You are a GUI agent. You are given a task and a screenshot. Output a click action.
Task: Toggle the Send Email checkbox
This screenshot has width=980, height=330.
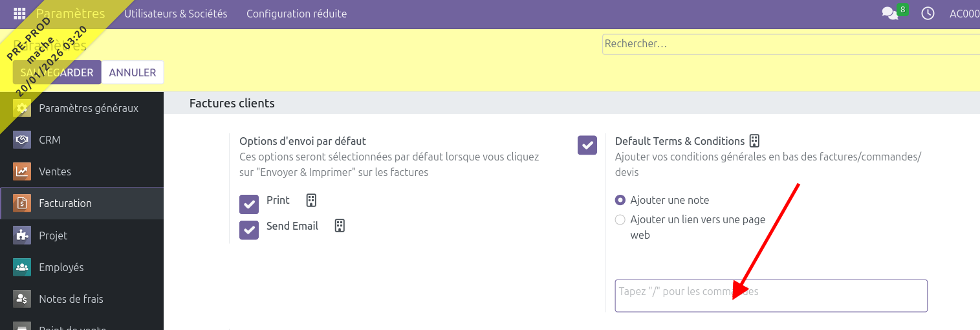[249, 230]
